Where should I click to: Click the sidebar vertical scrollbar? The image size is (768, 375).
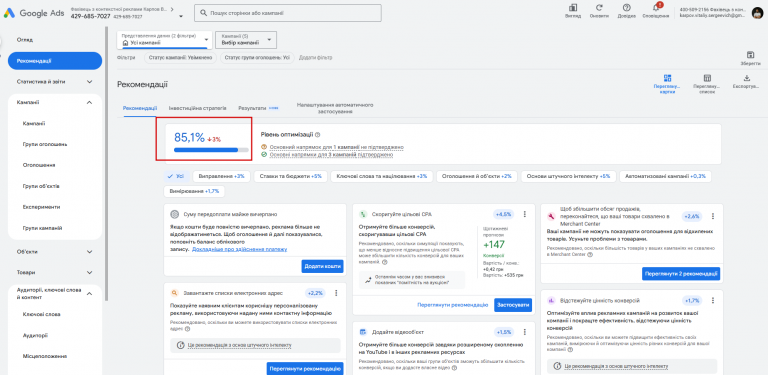(x=107, y=164)
